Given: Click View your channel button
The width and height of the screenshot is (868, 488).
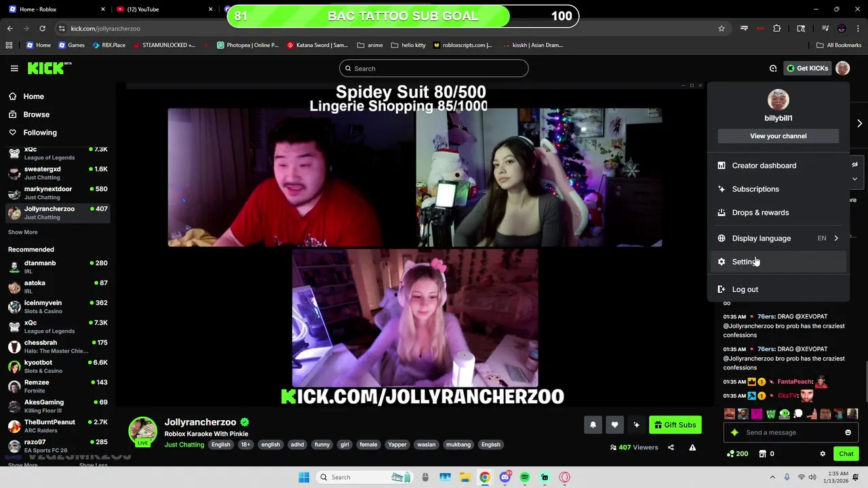Looking at the screenshot, I should pyautogui.click(x=778, y=136).
